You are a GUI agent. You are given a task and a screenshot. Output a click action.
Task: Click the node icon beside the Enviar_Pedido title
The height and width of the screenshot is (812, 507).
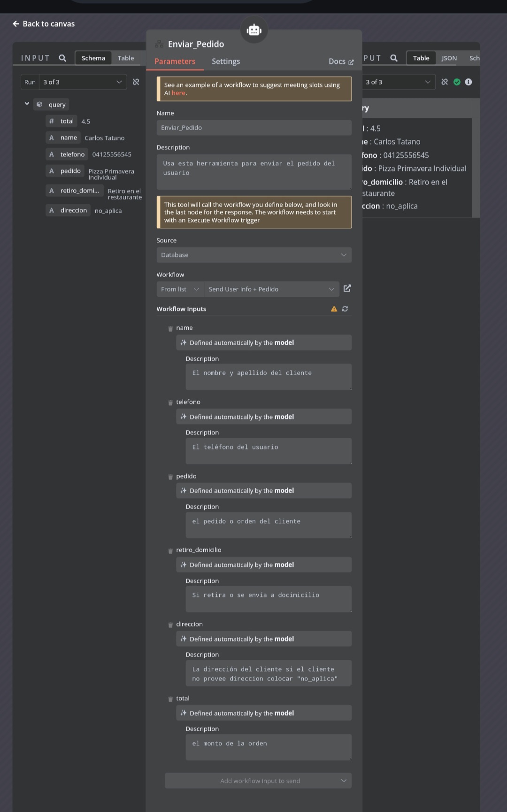(x=159, y=44)
